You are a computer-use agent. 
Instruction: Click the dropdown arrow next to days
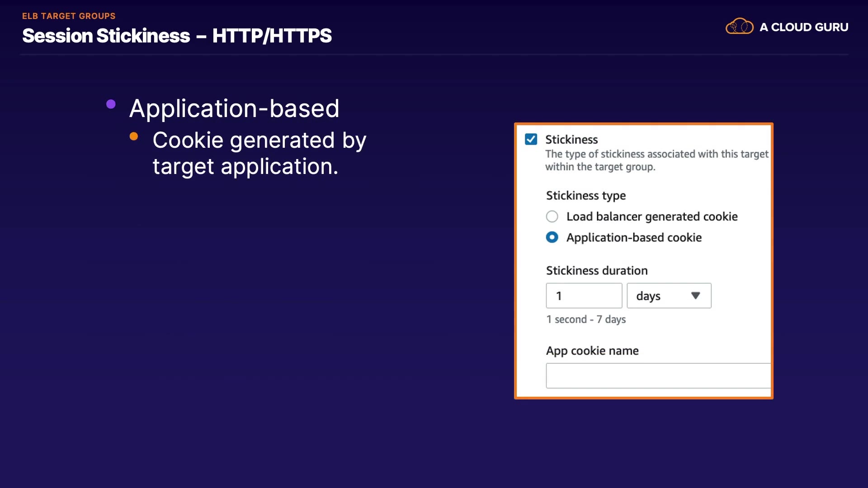click(x=695, y=296)
